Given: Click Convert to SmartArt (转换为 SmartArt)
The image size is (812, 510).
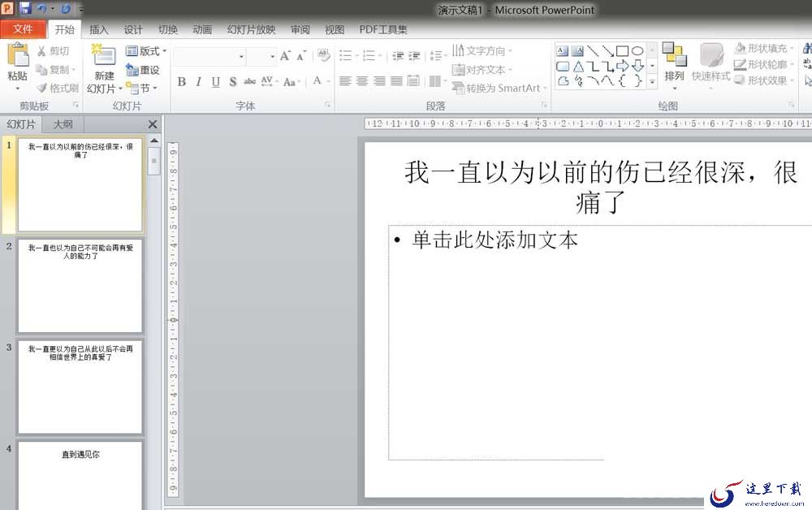Looking at the screenshot, I should tap(499, 88).
